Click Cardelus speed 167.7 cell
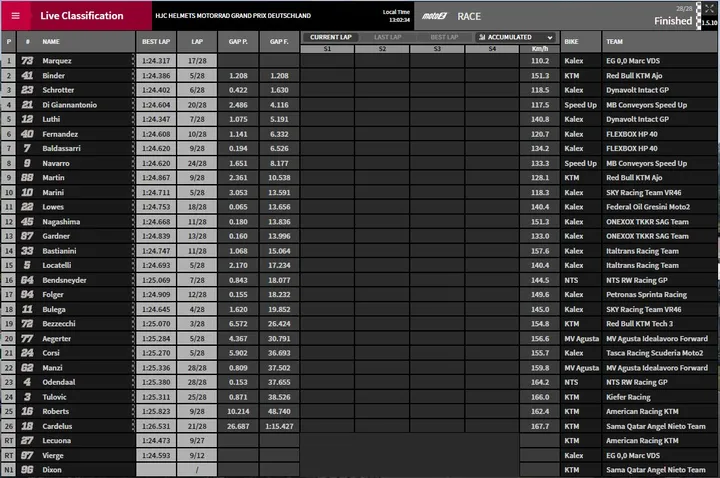Image resolution: width=720 pixels, height=478 pixels. (x=540, y=426)
